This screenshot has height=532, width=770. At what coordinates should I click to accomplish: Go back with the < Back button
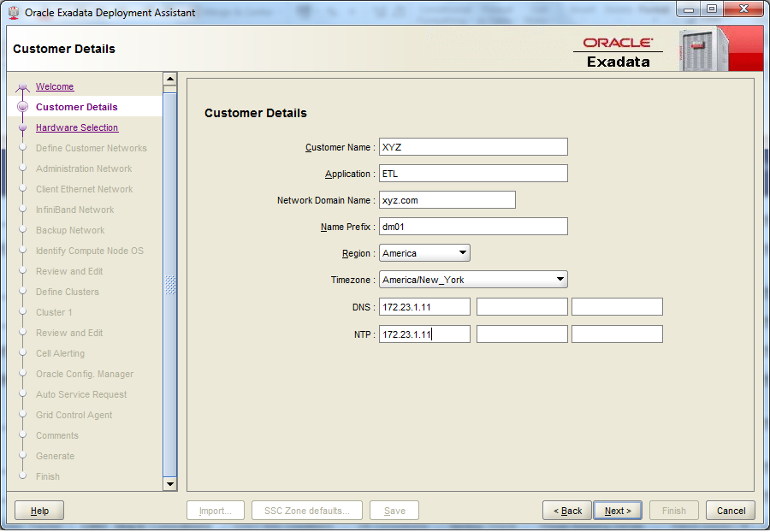(x=567, y=511)
